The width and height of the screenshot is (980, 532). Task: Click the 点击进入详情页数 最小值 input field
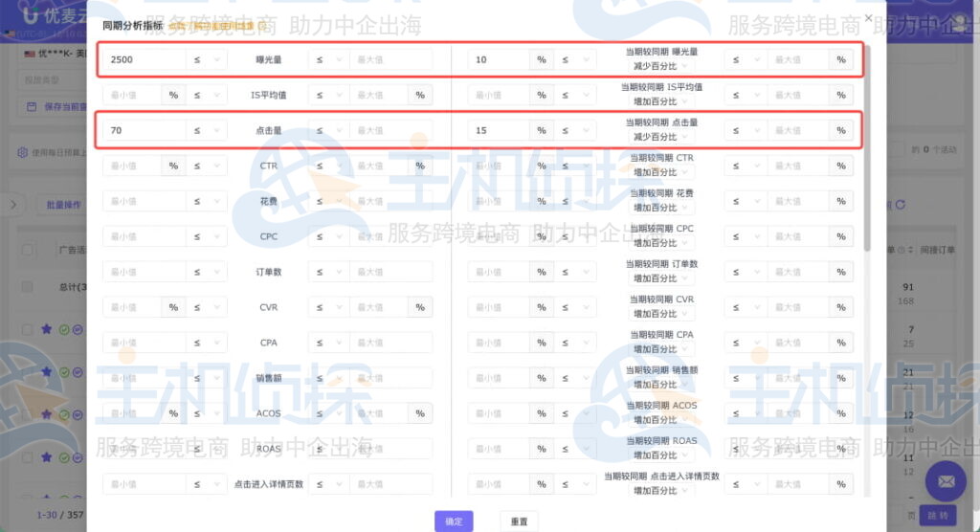(145, 484)
